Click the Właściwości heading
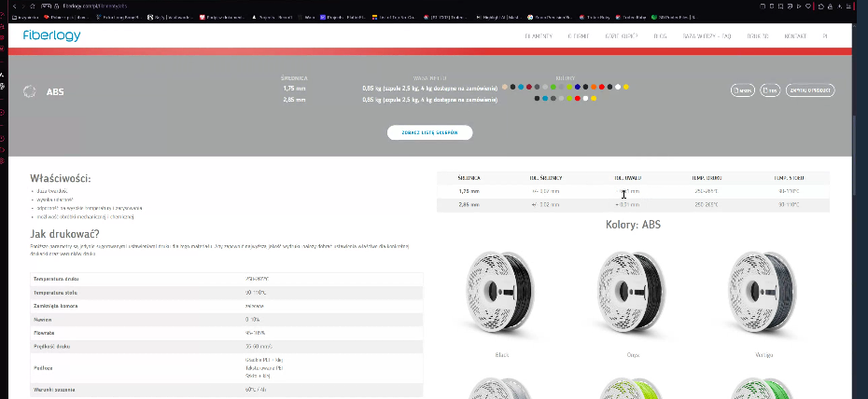 pos(61,178)
